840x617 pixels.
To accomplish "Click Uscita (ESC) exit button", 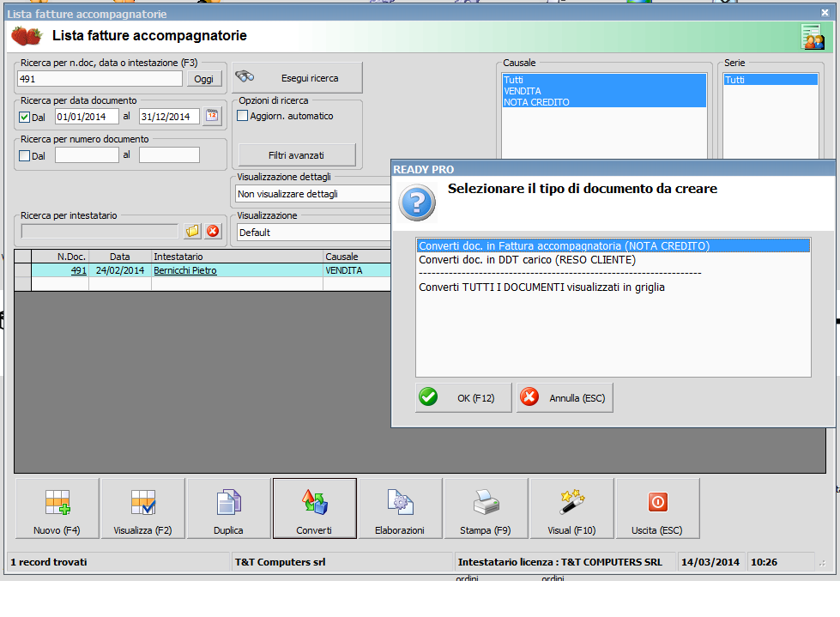I will (x=657, y=508).
